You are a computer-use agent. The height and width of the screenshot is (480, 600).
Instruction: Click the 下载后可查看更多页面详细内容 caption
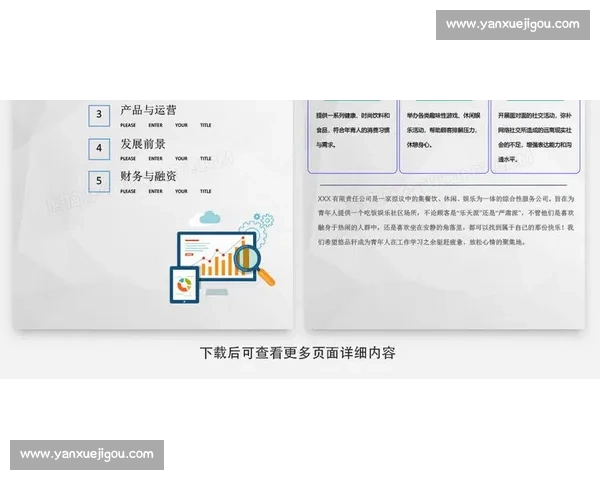pos(297,353)
